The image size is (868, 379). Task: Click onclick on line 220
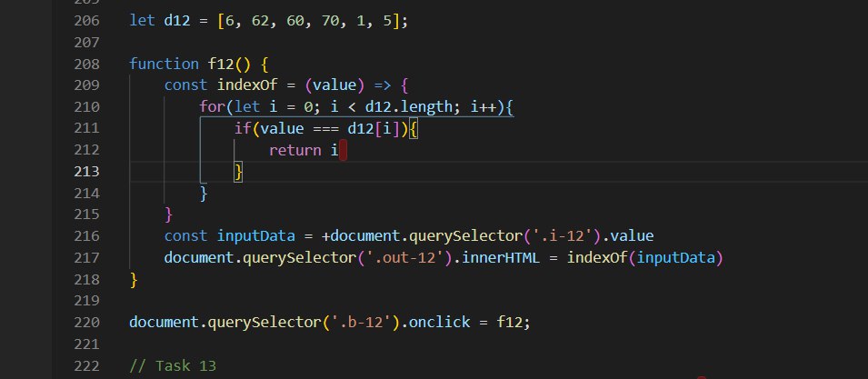coord(440,323)
